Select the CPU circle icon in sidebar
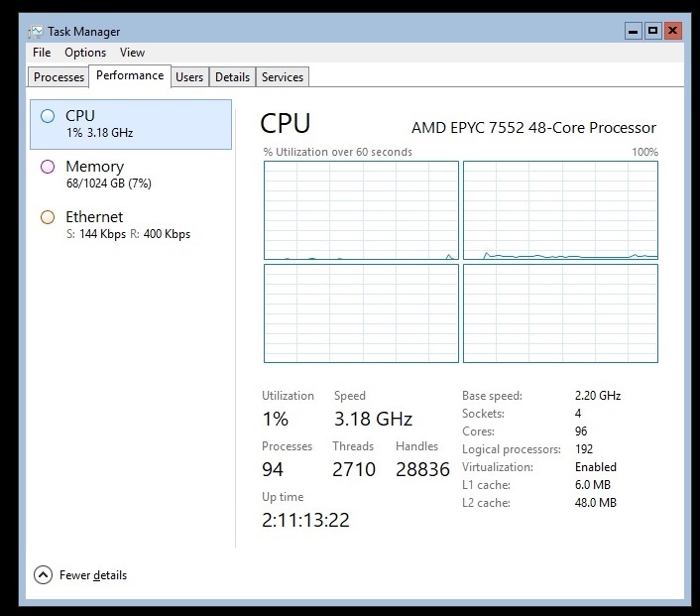Screen dimensions: 700x616 (x=48, y=116)
